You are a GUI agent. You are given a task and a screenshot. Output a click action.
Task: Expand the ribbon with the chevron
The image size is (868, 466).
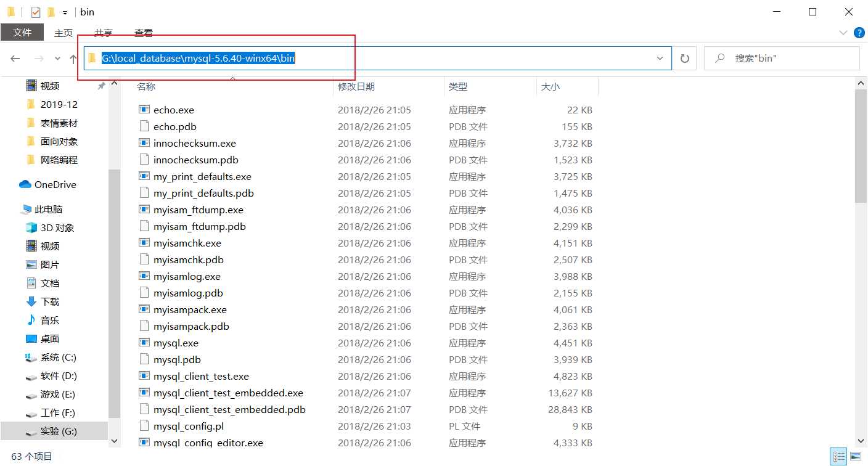843,33
